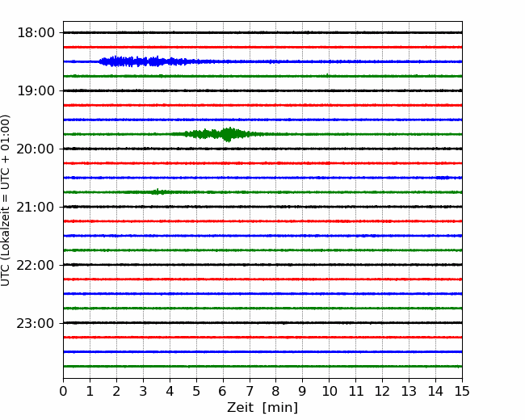Click the x-axis tick label 15
This screenshot has width=525, height=420.
coord(462,391)
